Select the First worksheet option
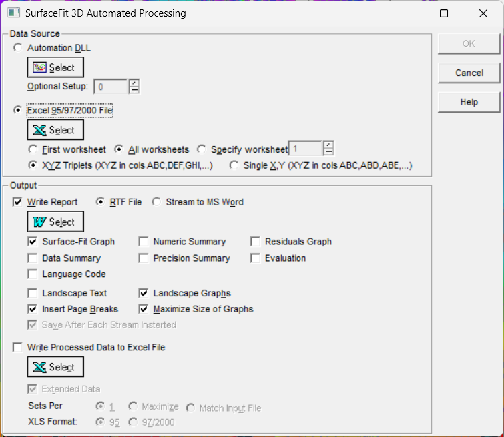The width and height of the screenshot is (504, 437). tap(33, 149)
